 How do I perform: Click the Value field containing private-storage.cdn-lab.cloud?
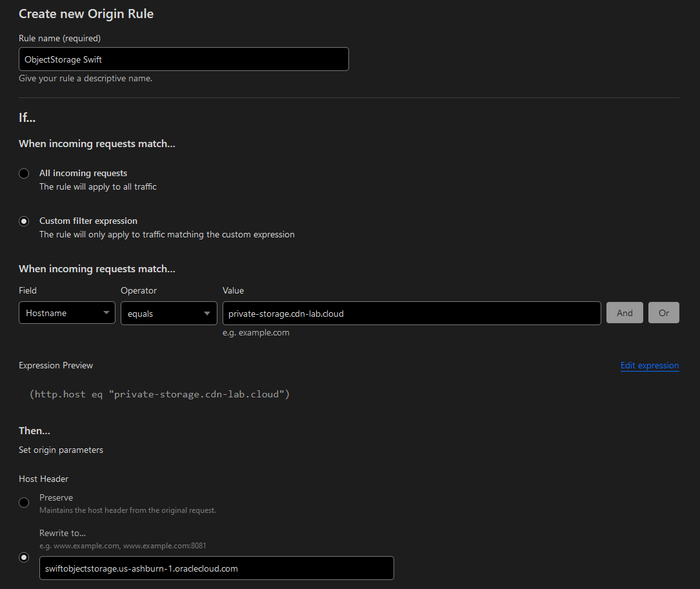411,313
